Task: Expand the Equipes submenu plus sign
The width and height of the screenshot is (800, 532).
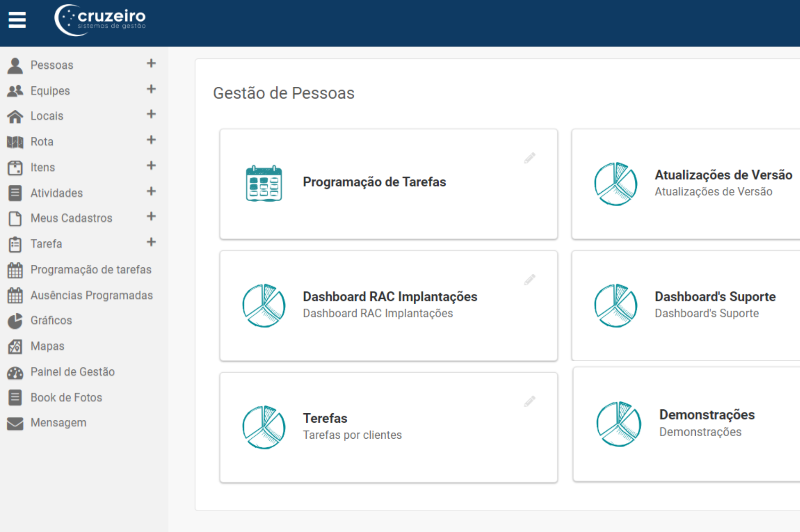Action: point(151,89)
